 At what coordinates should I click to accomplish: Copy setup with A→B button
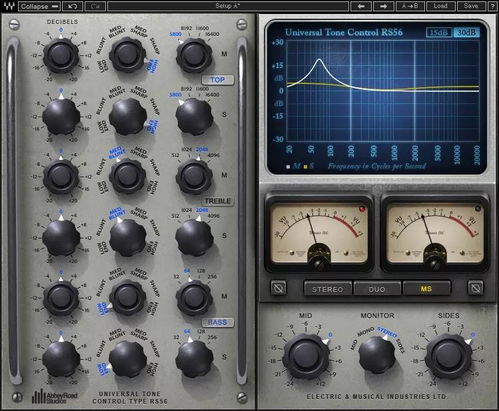pyautogui.click(x=410, y=6)
